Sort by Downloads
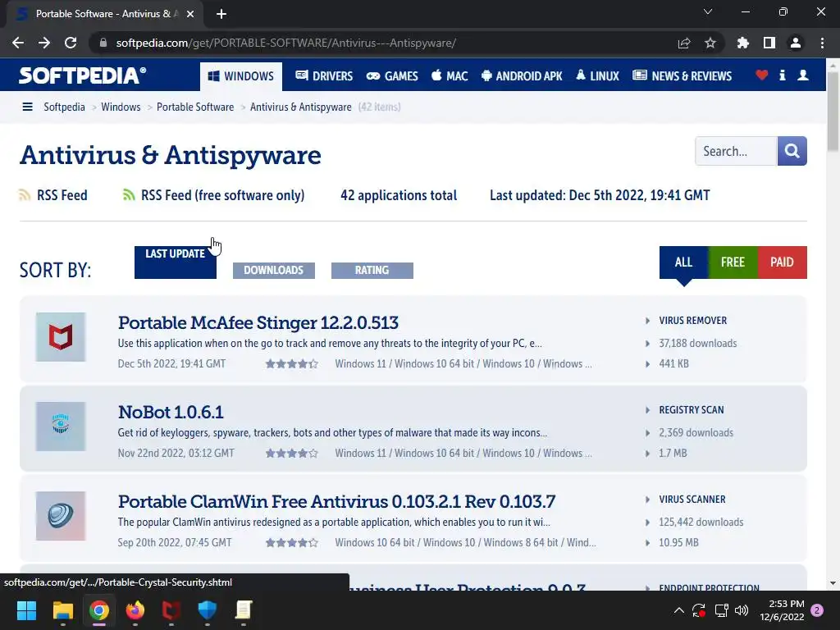 [x=274, y=271]
